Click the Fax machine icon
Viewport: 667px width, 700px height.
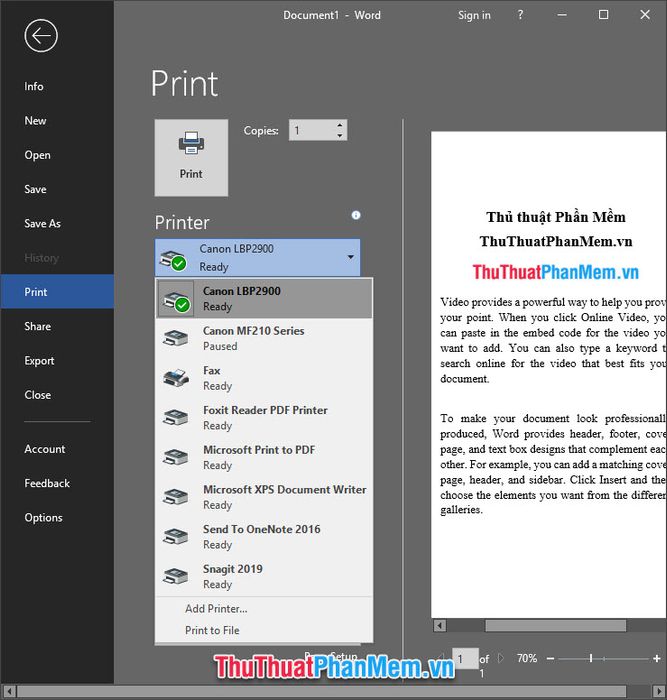[175, 378]
